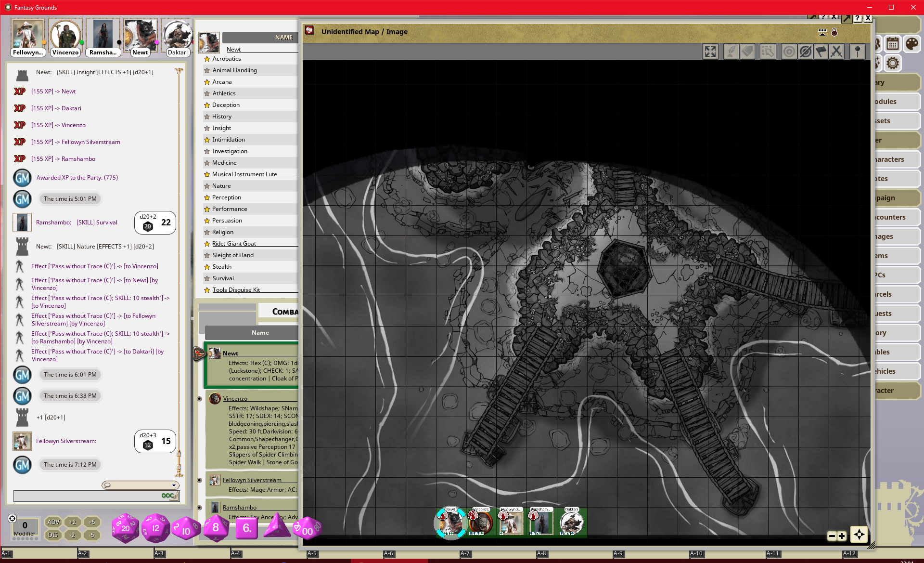Select the crossed swords combat tool
This screenshot has width=924, height=563.
coord(837,52)
